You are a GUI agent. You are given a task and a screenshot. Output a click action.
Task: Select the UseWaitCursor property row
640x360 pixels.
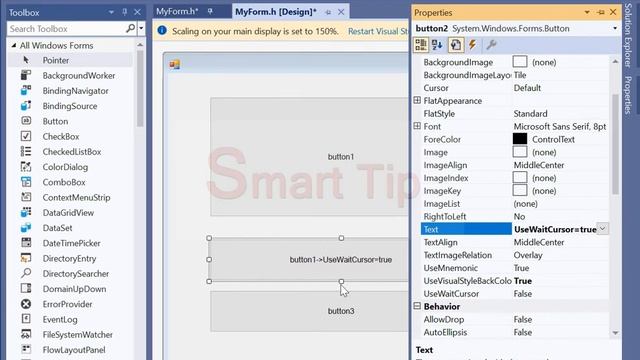(x=515, y=293)
